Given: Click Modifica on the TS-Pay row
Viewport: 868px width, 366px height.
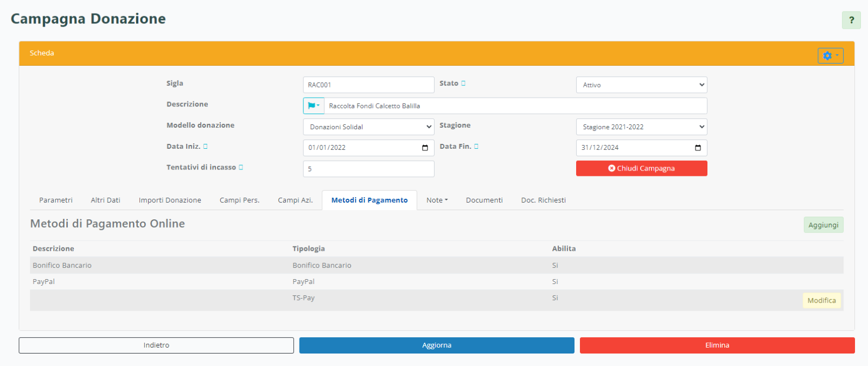Looking at the screenshot, I should [822, 300].
